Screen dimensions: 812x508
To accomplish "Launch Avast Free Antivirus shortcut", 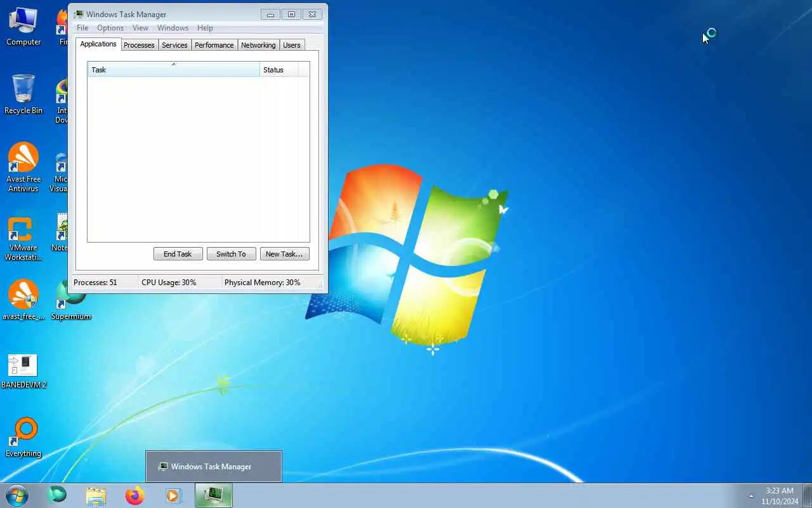I will click(23, 167).
